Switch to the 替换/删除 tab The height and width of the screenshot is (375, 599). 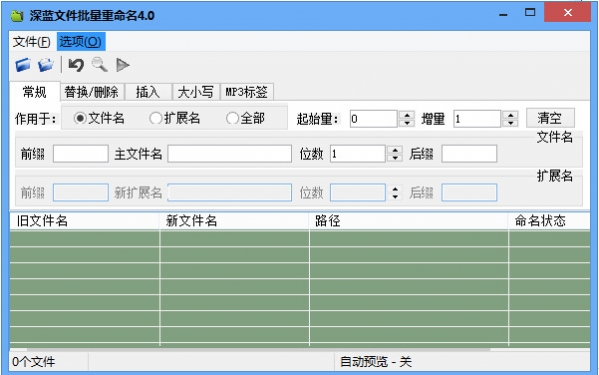pos(92,92)
